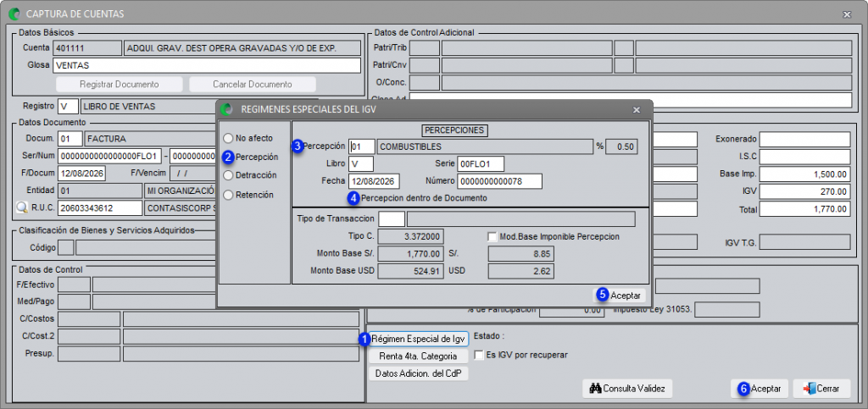Image resolution: width=868 pixels, height=409 pixels.
Task: Click the Consulta Validez button
Action: click(x=628, y=389)
